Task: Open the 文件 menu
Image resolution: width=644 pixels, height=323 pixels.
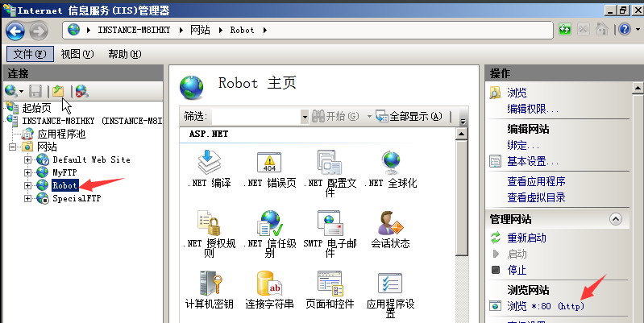Action: [x=30, y=54]
